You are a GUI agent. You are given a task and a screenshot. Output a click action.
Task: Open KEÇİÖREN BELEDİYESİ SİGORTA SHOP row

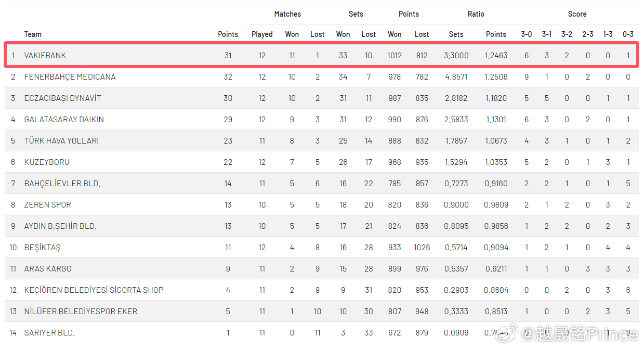tap(322, 290)
